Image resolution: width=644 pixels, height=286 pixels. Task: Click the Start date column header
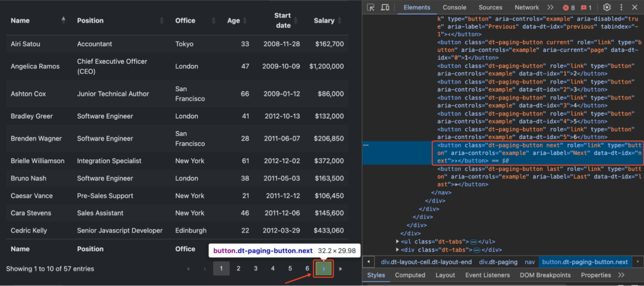pos(283,20)
